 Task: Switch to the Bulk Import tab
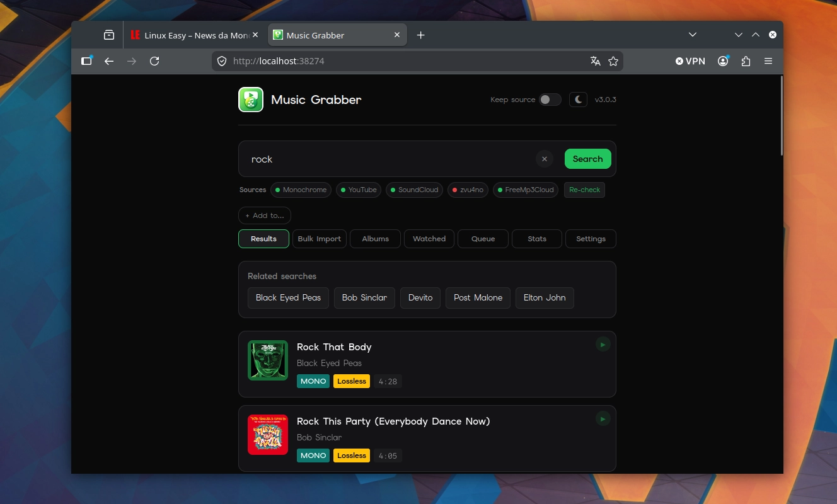(320, 239)
